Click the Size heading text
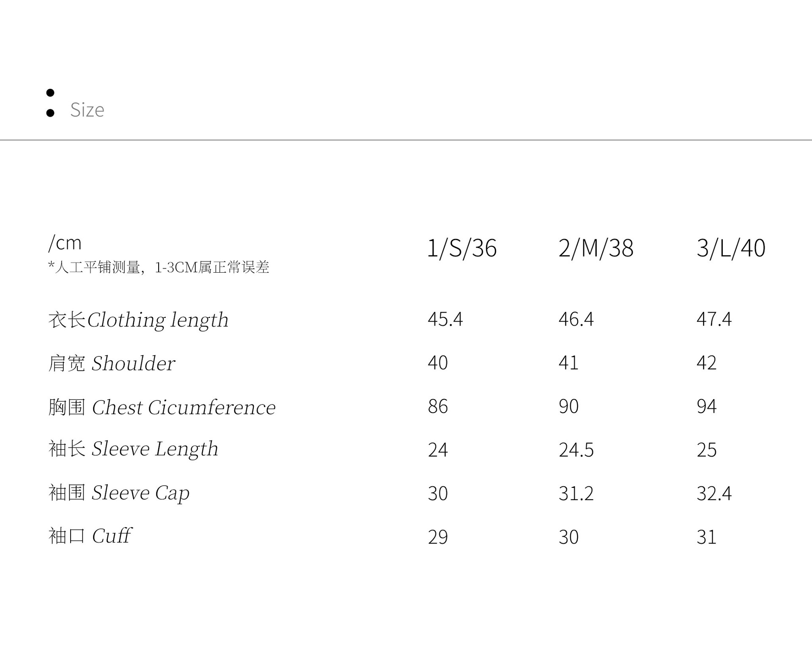 click(87, 110)
